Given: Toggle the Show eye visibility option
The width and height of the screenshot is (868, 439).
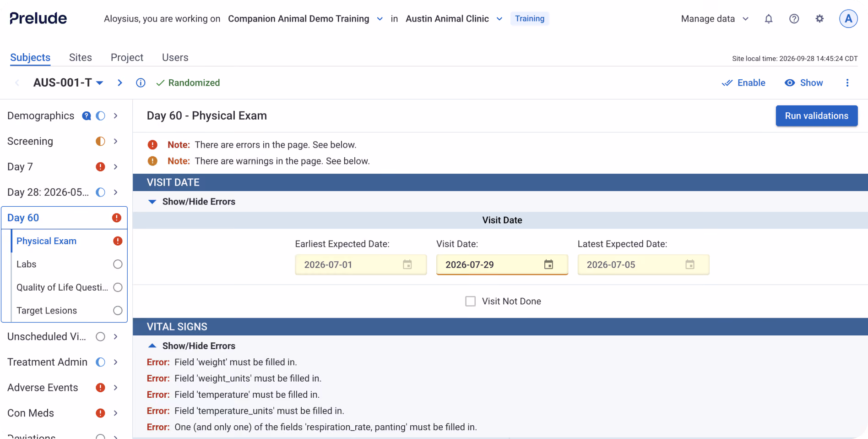Looking at the screenshot, I should (803, 83).
